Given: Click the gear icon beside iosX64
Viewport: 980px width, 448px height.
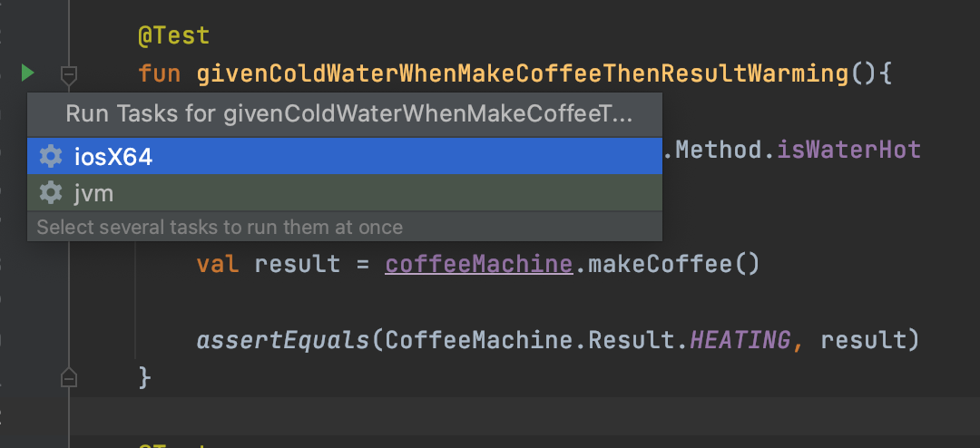Looking at the screenshot, I should 51,157.
